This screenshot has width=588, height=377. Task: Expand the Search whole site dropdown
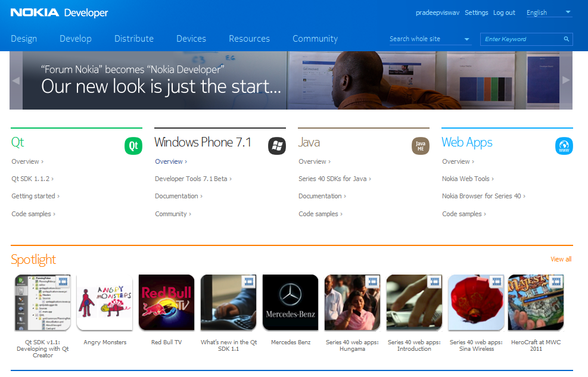(x=430, y=39)
